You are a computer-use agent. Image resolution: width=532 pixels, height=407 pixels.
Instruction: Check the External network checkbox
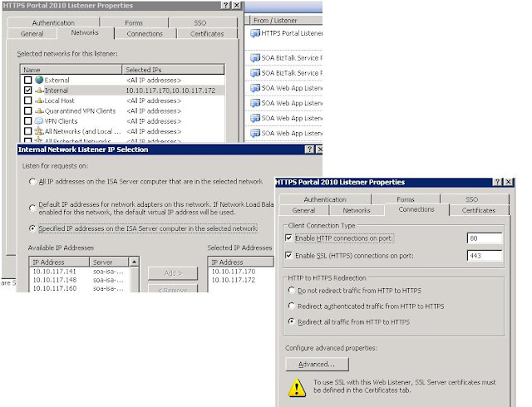(28, 80)
